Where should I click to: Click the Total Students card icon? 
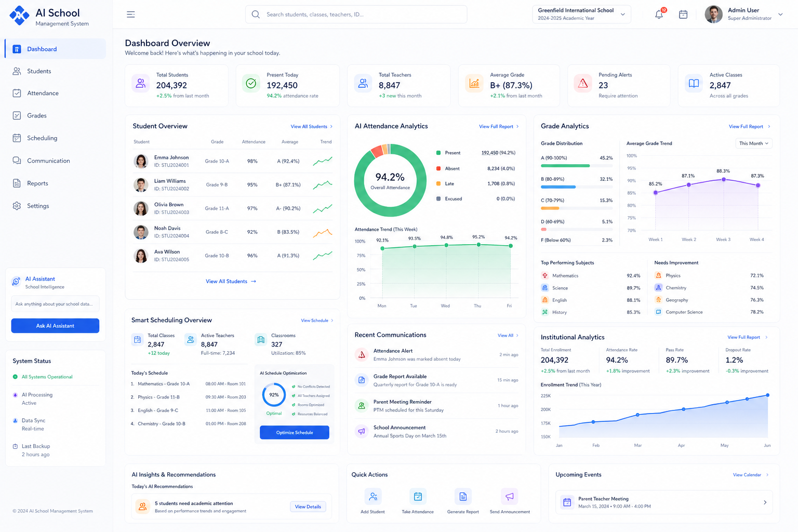click(x=140, y=83)
